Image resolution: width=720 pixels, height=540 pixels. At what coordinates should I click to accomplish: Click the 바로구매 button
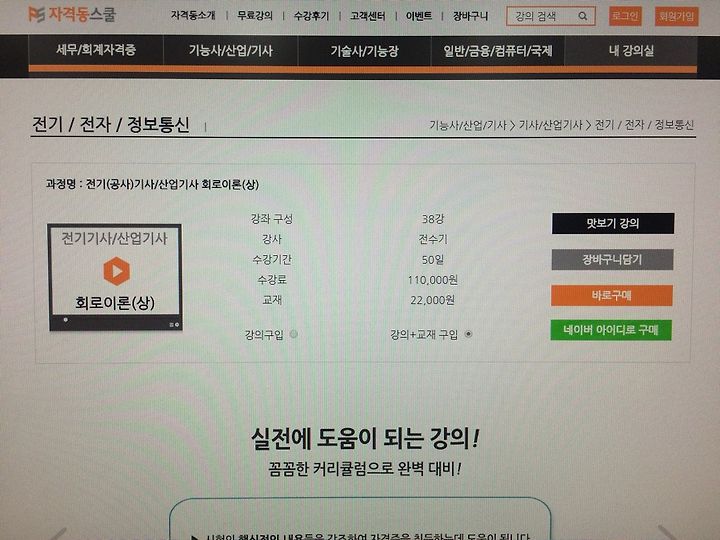pyautogui.click(x=612, y=295)
